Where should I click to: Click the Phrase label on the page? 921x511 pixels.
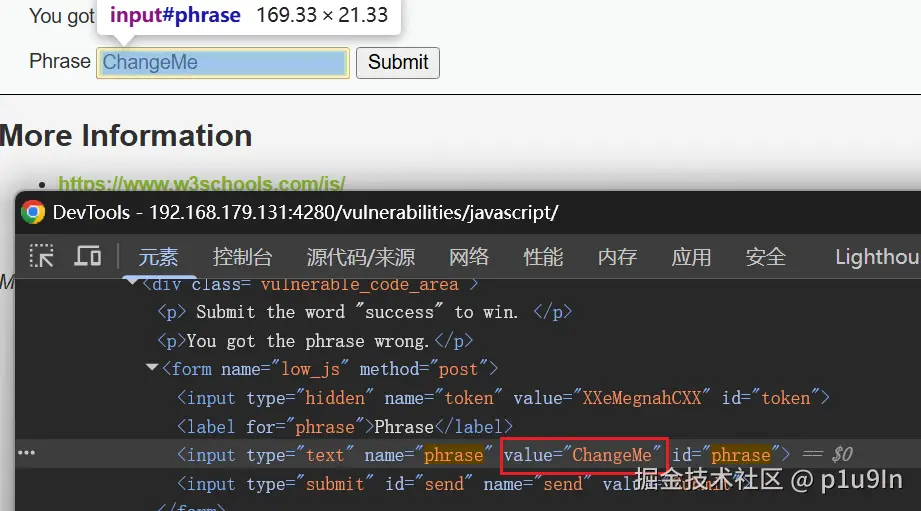[x=60, y=61]
